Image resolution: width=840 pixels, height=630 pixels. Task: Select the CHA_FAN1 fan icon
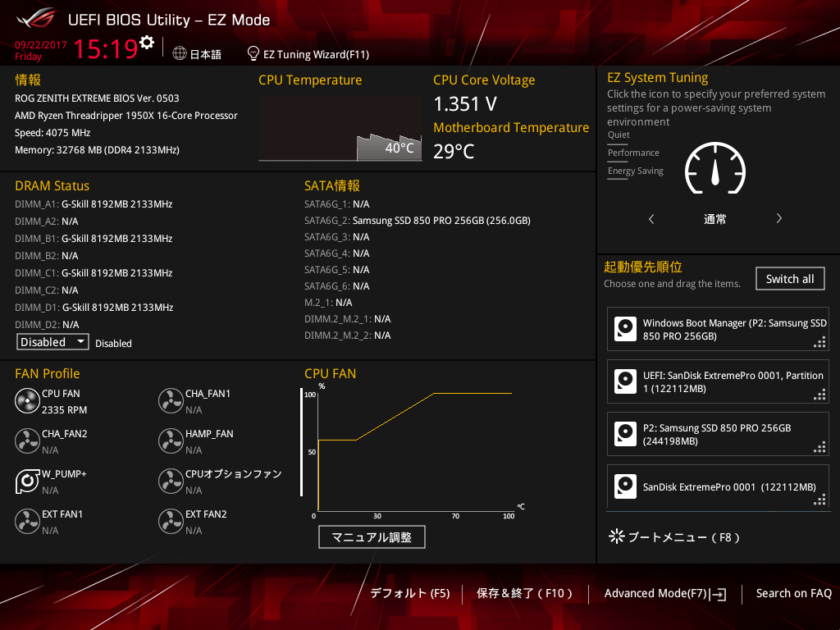[171, 401]
